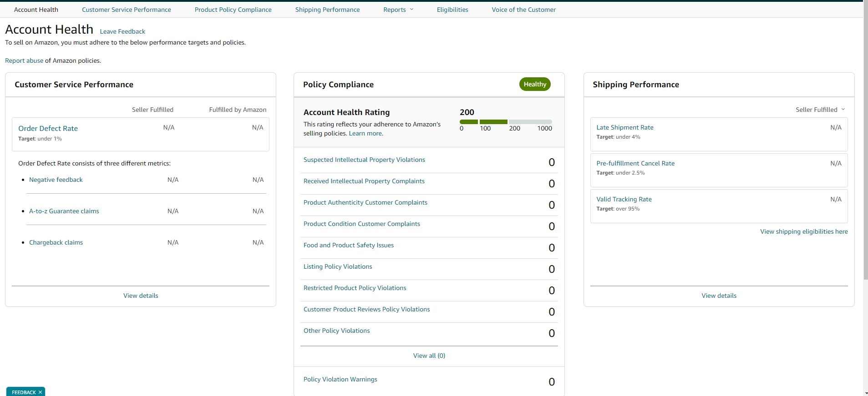
Task: Click the Healthy status badge
Action: 535,84
